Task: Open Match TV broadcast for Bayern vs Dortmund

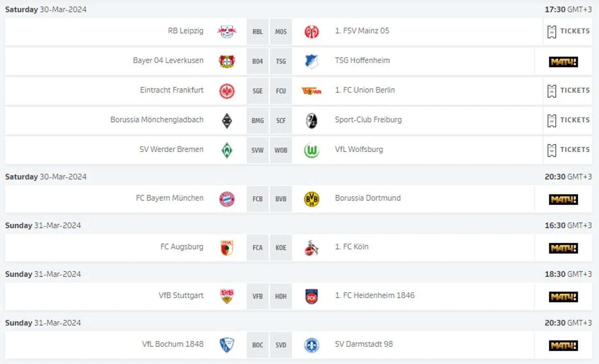Action: coord(563,199)
